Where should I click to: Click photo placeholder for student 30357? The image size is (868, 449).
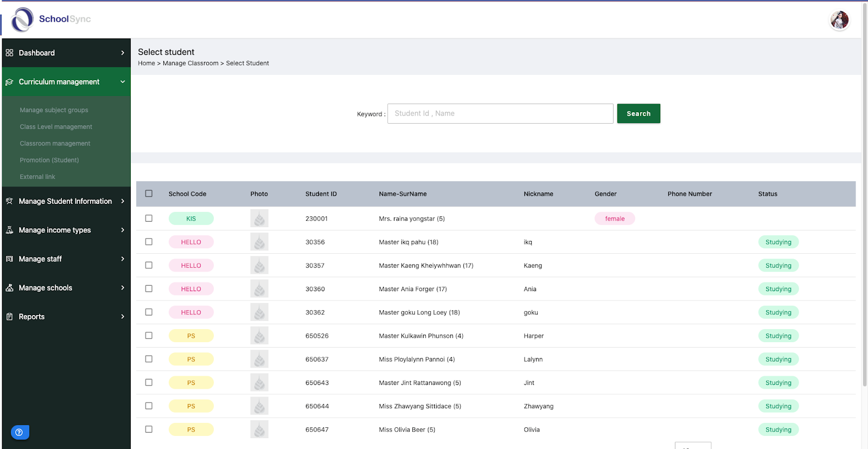pyautogui.click(x=259, y=265)
